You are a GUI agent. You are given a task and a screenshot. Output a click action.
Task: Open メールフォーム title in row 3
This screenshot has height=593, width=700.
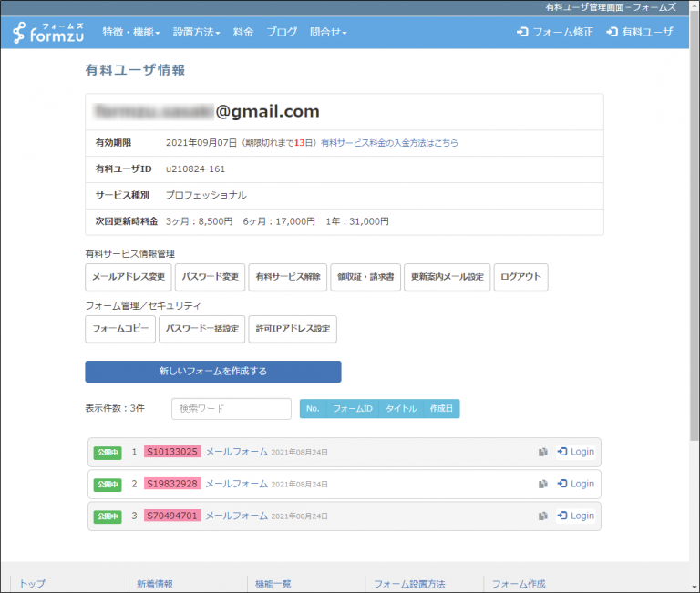[x=237, y=516]
